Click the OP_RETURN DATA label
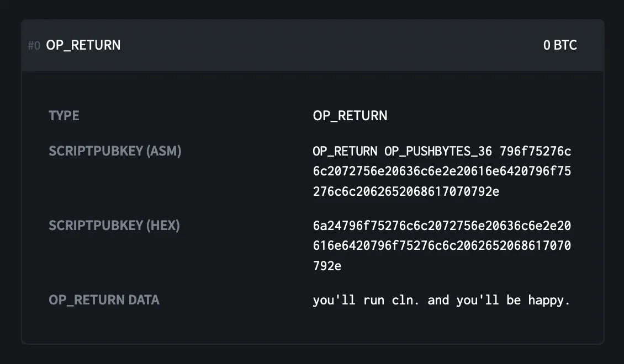 coord(104,300)
